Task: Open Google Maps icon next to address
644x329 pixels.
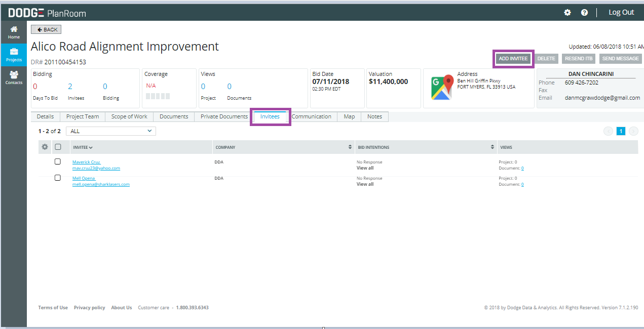Action: coord(441,87)
